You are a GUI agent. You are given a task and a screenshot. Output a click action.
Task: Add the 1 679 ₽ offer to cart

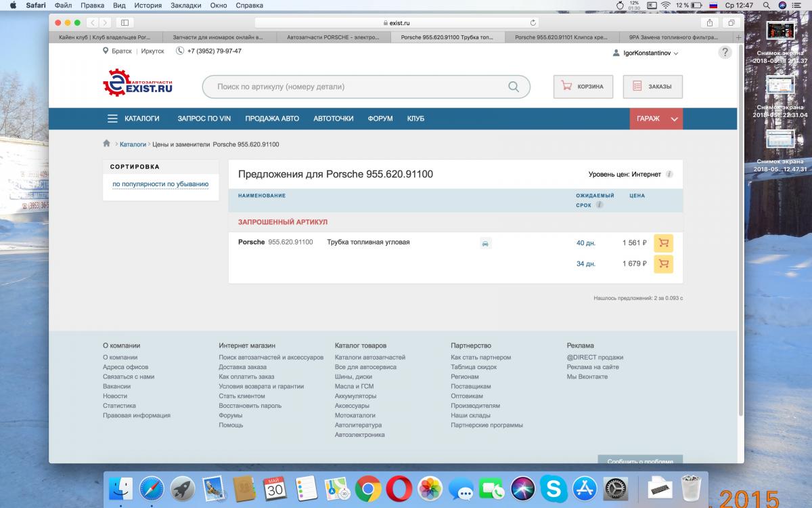point(663,263)
